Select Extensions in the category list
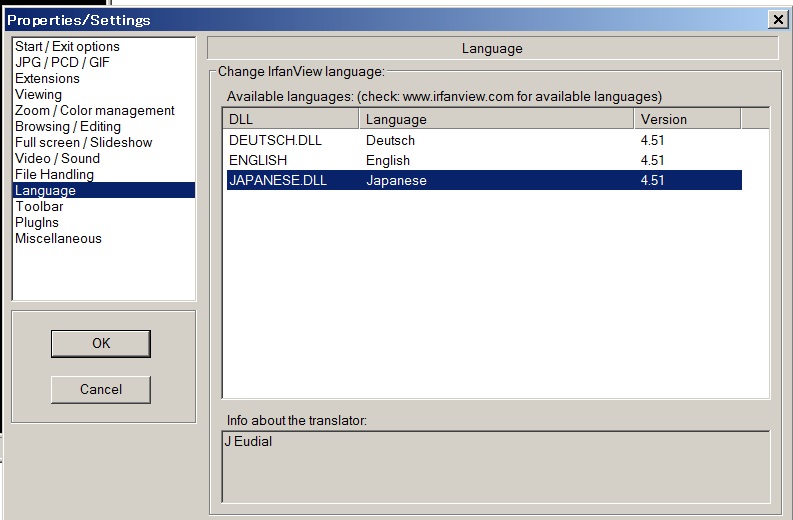 [47, 79]
